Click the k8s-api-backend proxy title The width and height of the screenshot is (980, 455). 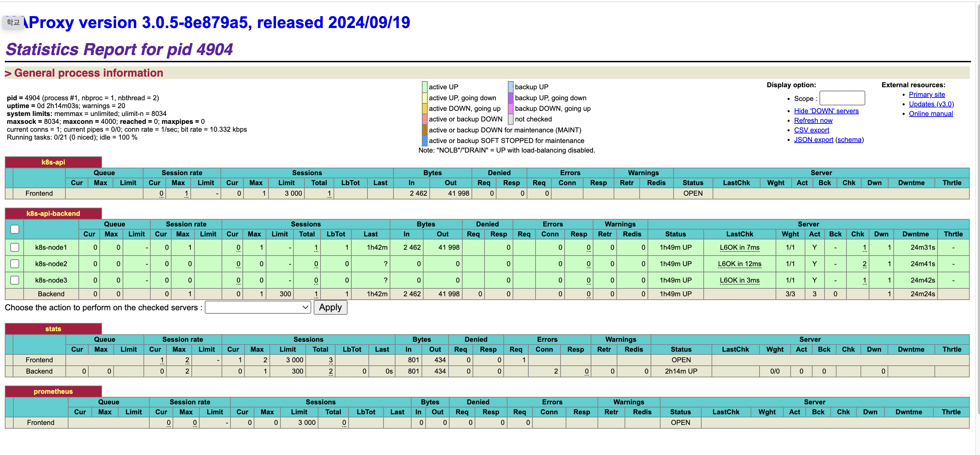point(53,213)
